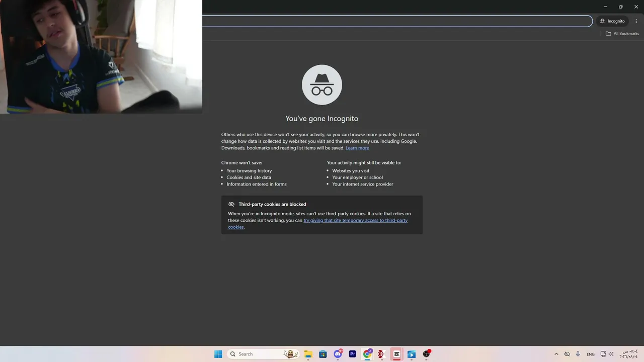Image resolution: width=644 pixels, height=362 pixels.
Task: Close the Incognito Chrome window
Action: click(x=636, y=7)
